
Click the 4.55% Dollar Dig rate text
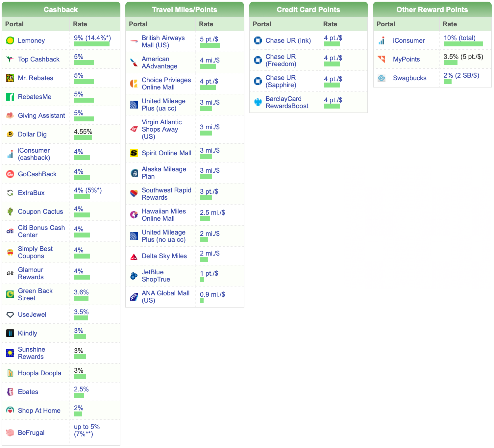coord(83,132)
